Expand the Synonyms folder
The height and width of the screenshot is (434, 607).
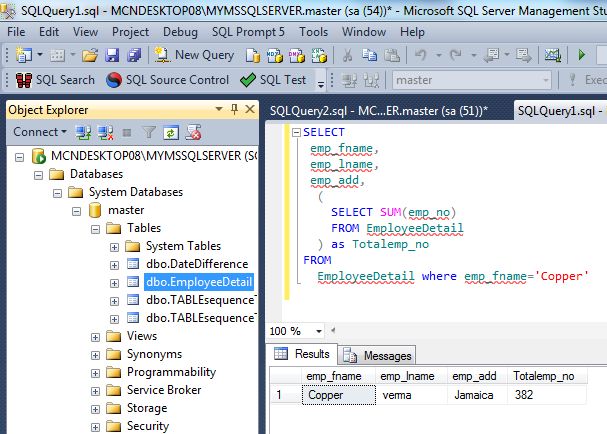click(95, 355)
